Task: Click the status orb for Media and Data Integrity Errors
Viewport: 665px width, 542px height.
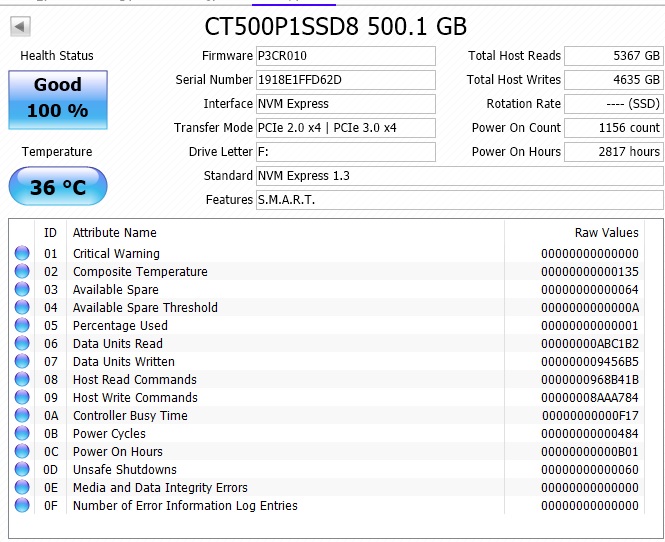Action: [x=22, y=487]
